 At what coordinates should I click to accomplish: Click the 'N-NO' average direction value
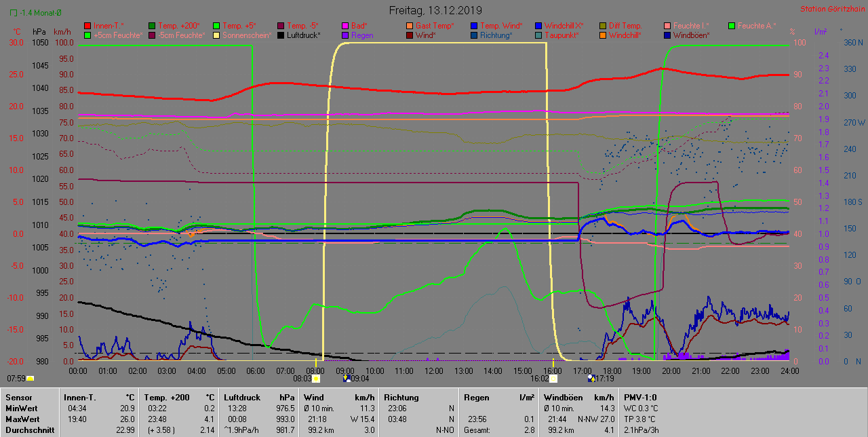[444, 430]
